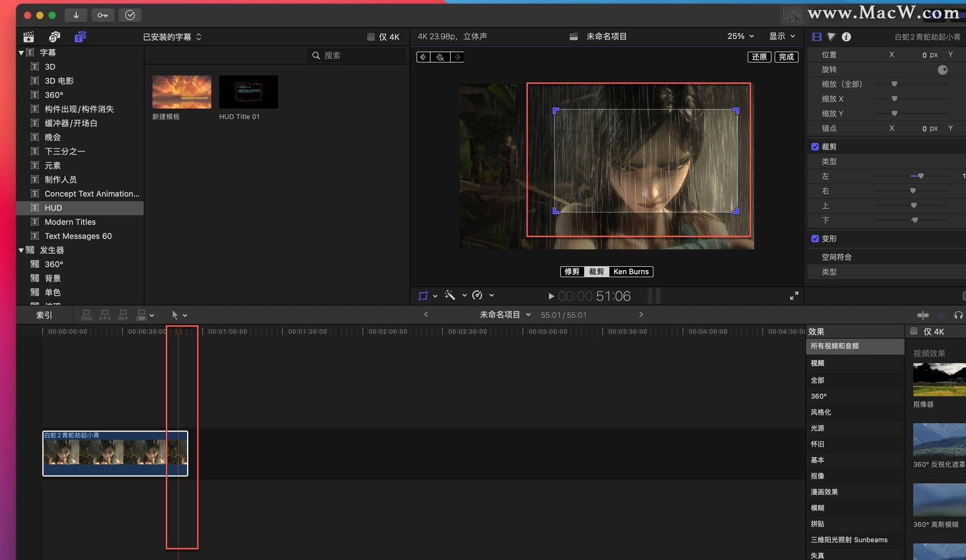Image resolution: width=966 pixels, height=560 pixels.
Task: Open the 索引 timeline index
Action: [44, 315]
